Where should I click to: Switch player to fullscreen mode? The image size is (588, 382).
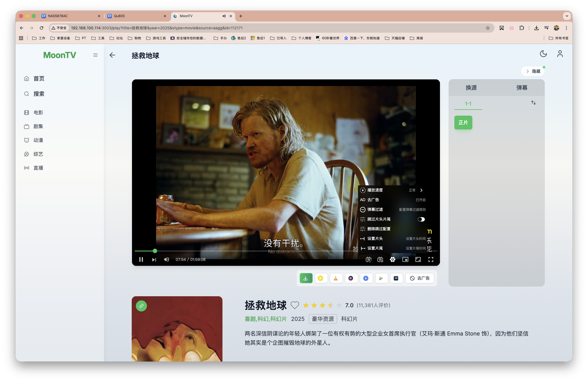coord(431,259)
